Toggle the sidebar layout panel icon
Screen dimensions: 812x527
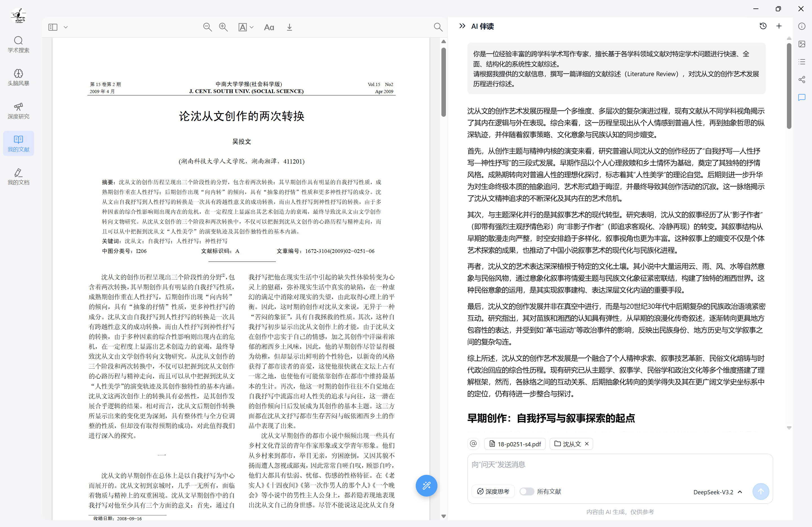53,27
